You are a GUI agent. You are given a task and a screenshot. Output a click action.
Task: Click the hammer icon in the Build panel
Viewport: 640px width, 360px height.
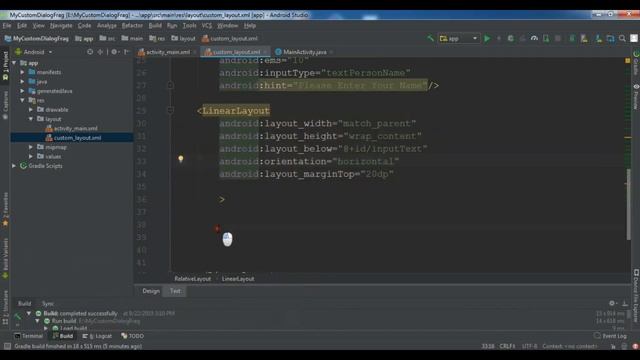(17, 316)
